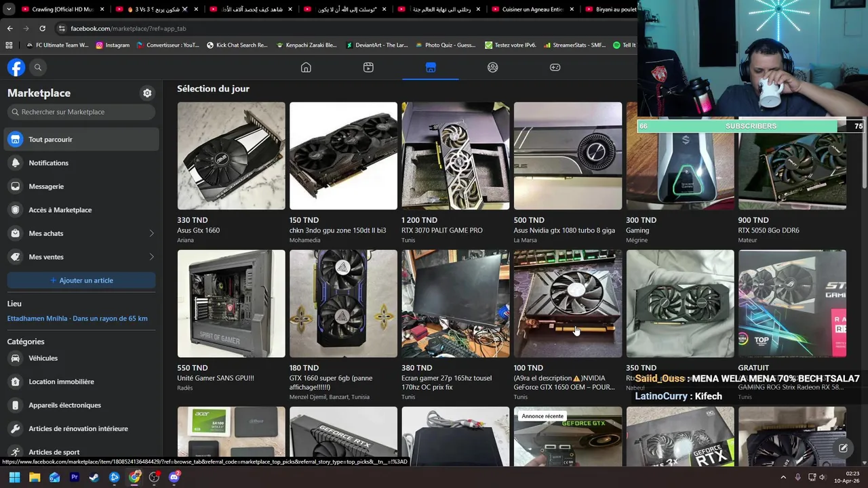The image size is (868, 488).
Task: Open Chrome apps grid in bookmarks bar
Action: pos(9,45)
